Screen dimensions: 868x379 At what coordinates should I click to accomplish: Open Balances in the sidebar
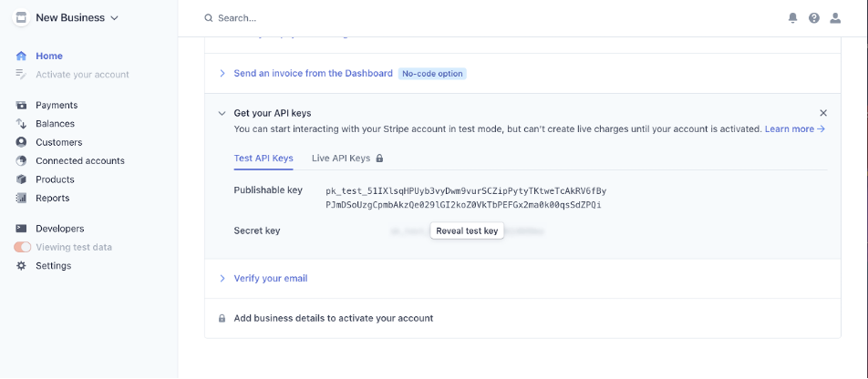tap(56, 123)
